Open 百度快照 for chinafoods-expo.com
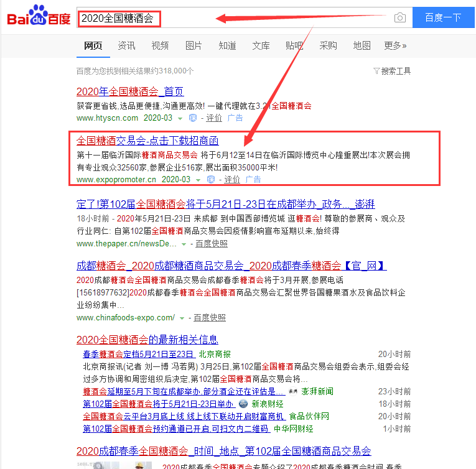The width and height of the screenshot is (476, 469). [210, 317]
